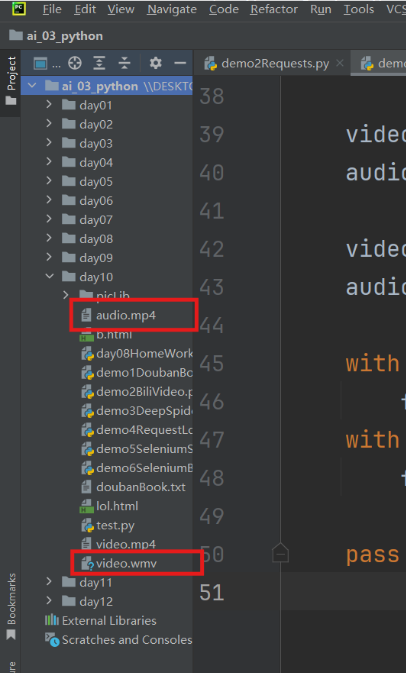
Task: Click Expand All icon in project toolbar
Action: (x=100, y=64)
